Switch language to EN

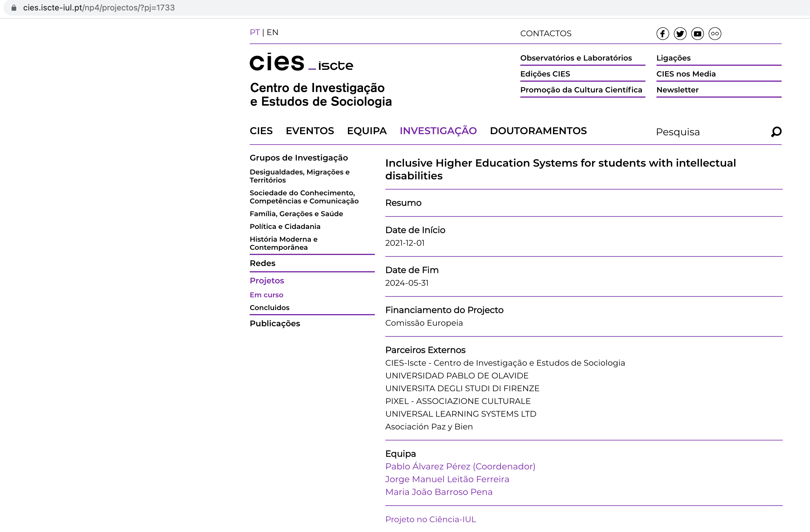(x=272, y=32)
